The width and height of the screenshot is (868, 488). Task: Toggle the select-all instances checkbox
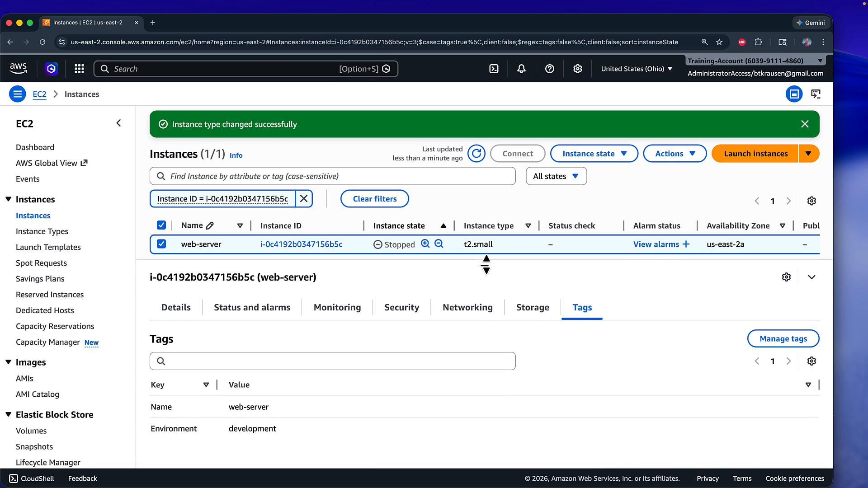pyautogui.click(x=161, y=225)
